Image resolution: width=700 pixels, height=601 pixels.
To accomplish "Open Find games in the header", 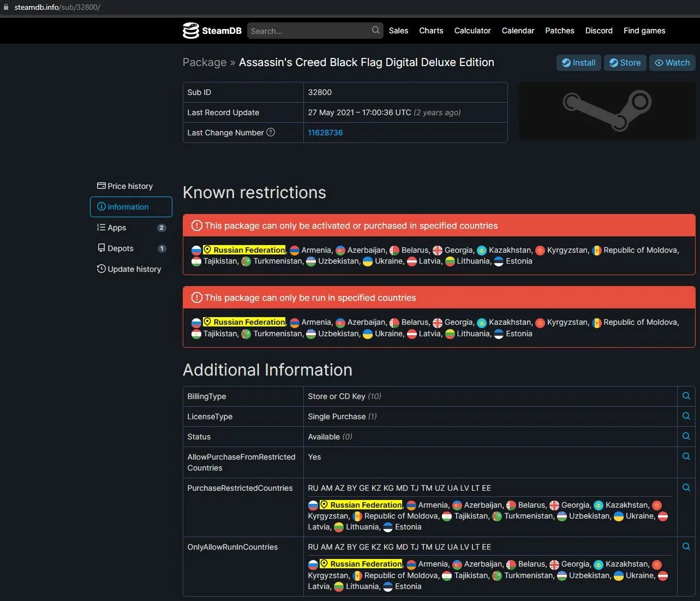I will point(644,31).
